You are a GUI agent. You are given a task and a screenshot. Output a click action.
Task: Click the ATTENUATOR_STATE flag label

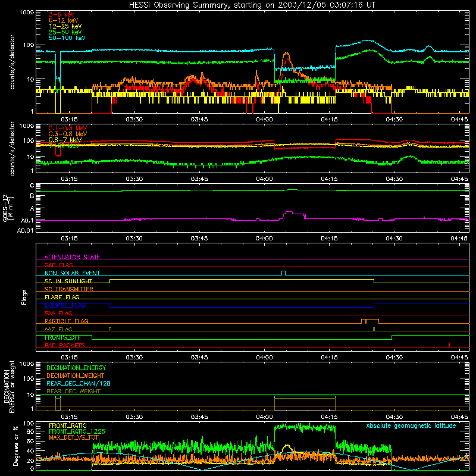pyautogui.click(x=72, y=257)
